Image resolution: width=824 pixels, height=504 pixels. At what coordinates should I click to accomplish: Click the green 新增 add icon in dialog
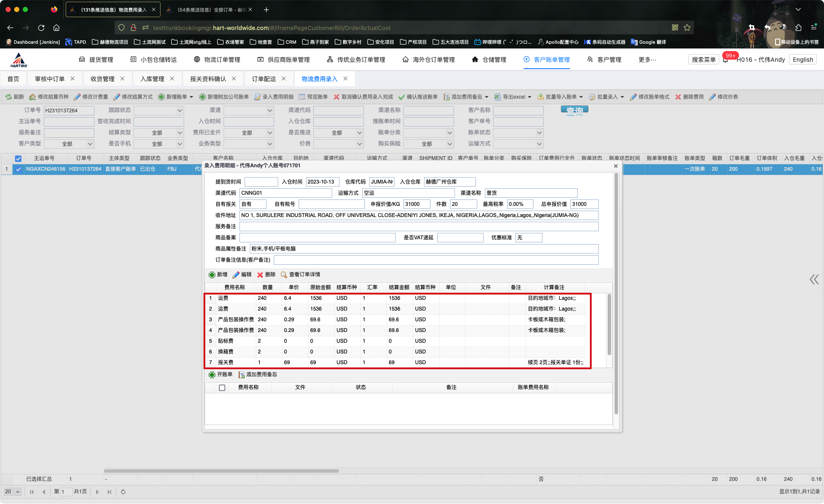point(212,275)
